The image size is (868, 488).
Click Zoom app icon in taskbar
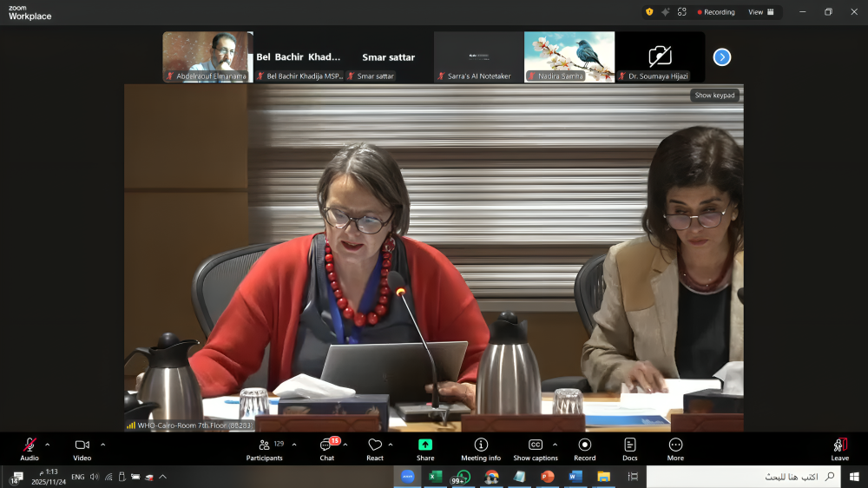[407, 477]
